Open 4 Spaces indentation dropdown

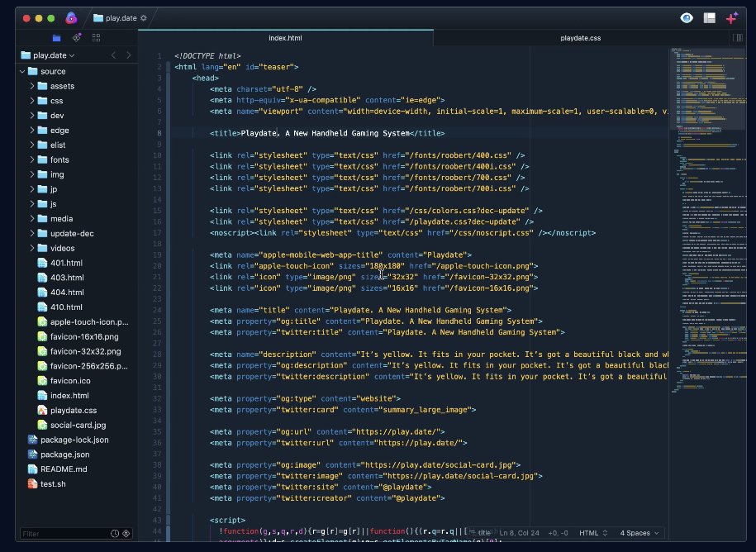point(640,533)
